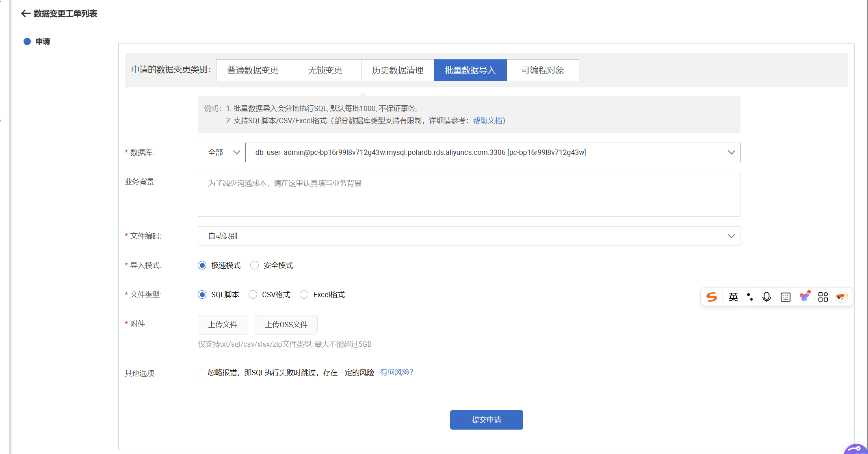
Task: Switch to 历史数据清理 tab
Action: pyautogui.click(x=398, y=70)
